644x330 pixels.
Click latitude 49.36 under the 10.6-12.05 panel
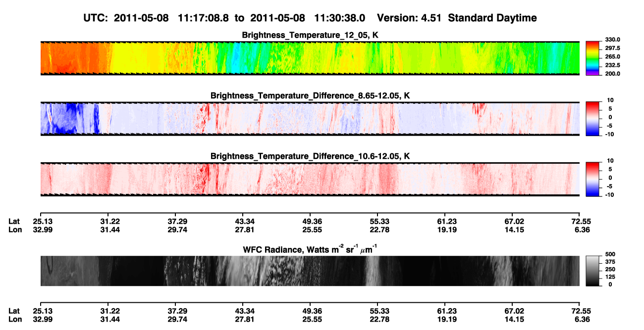(310, 222)
